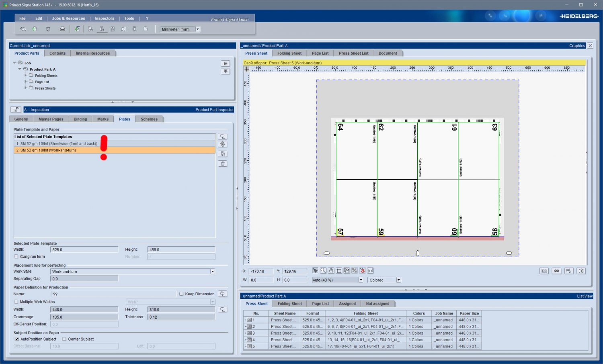This screenshot has width=603, height=364.
Task: Click the Grammage input field
Action: pyautogui.click(x=84, y=317)
